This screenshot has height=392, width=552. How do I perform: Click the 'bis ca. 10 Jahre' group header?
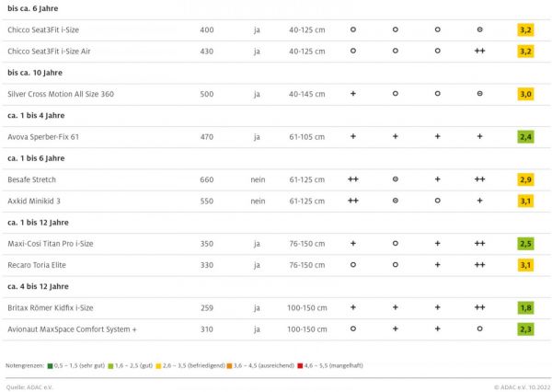(33, 73)
